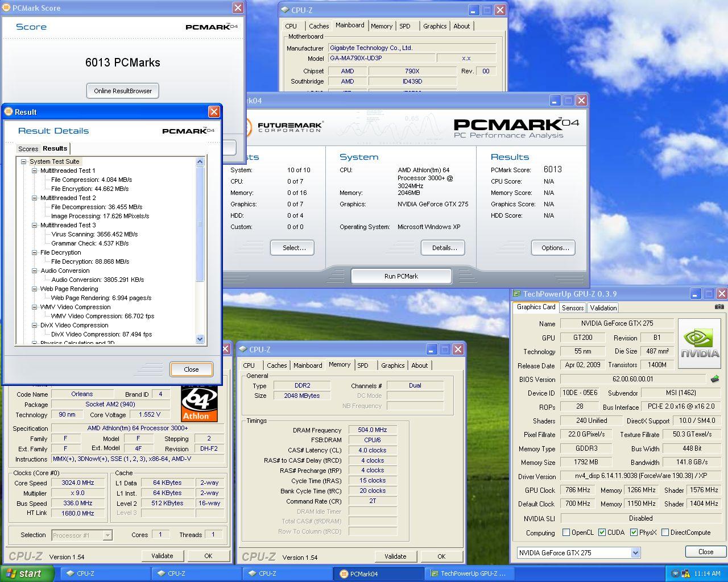Click the results tree scrollbar thumb

tap(200, 223)
